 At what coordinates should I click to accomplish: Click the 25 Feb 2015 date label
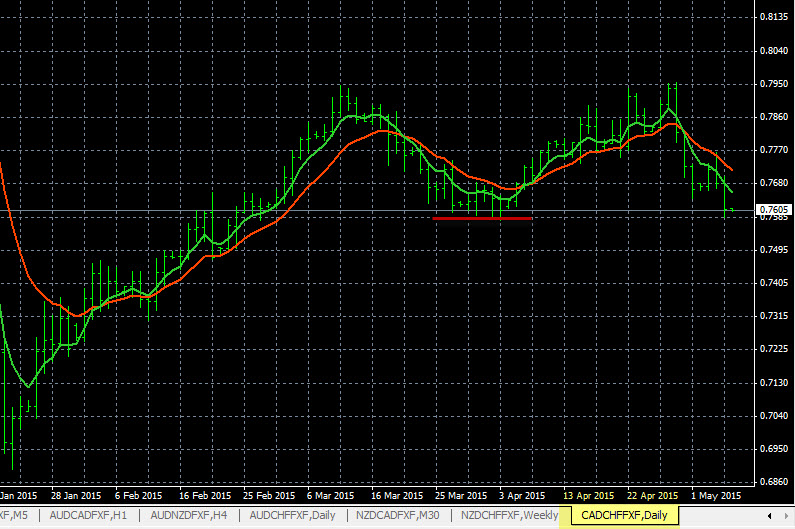coord(269,496)
